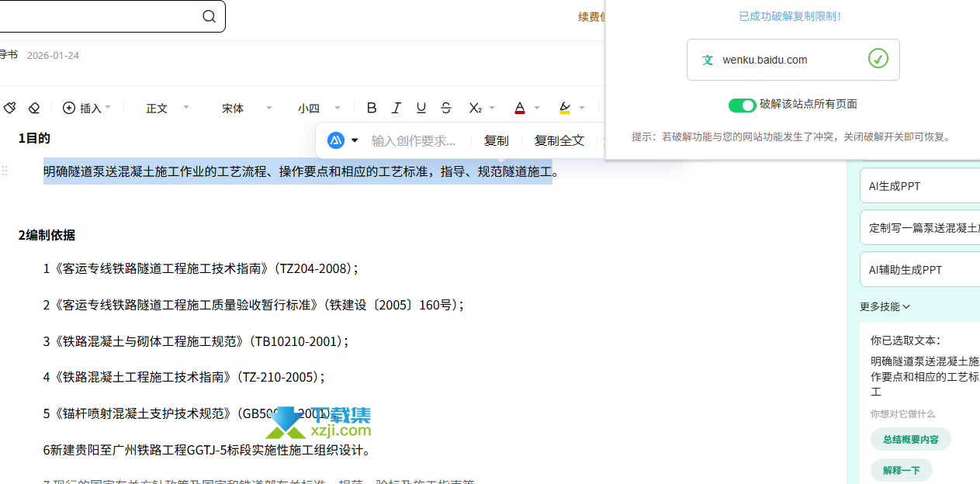This screenshot has height=484, width=980.
Task: Open the AI assistant mode dropdown arrow
Action: 355,140
